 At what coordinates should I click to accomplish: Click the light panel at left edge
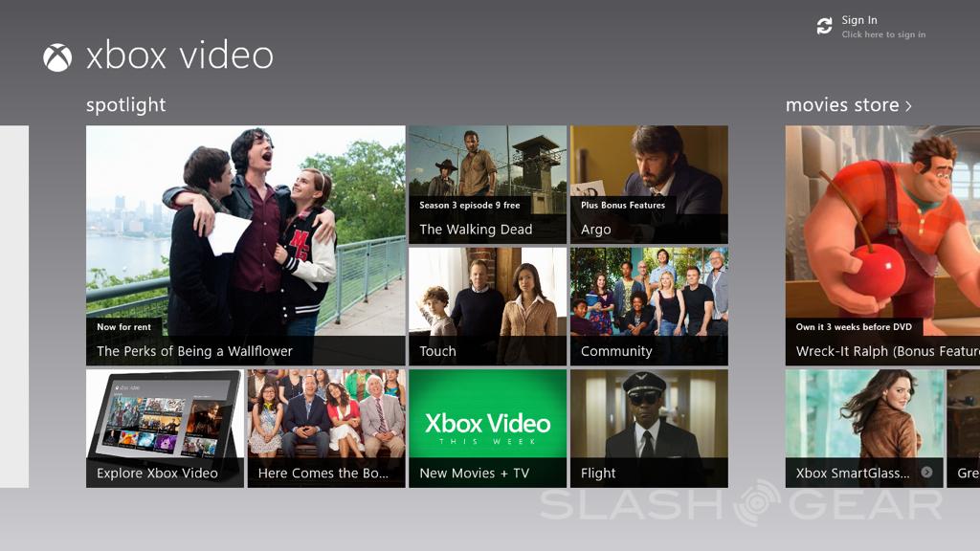(x=13, y=306)
